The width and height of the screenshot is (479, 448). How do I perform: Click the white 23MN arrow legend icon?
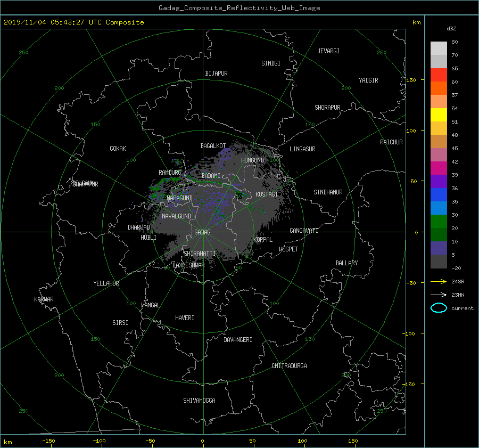click(x=439, y=295)
